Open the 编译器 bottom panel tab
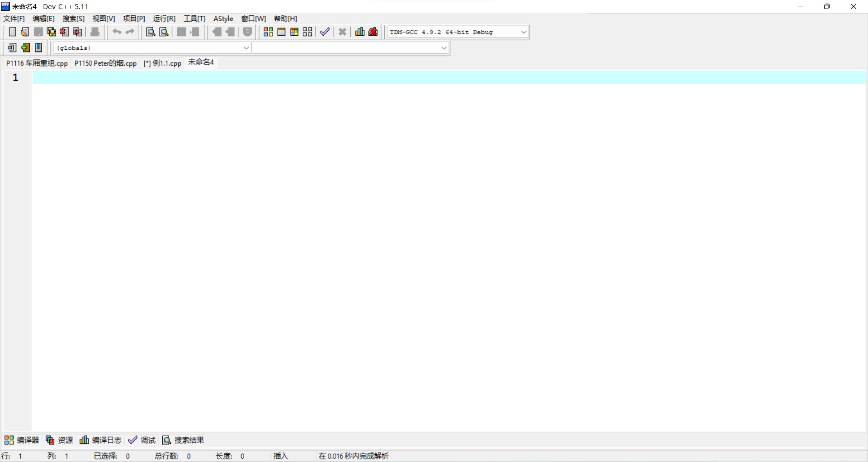The image size is (868, 462). 22,440
